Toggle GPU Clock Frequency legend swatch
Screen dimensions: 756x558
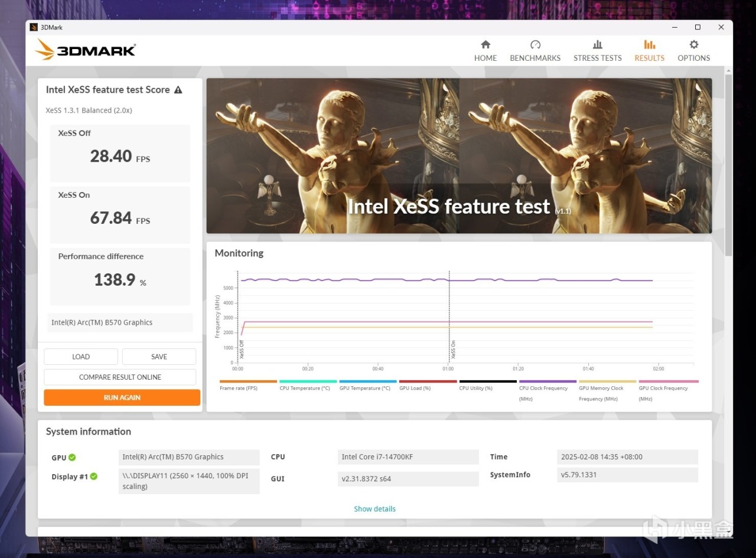click(x=669, y=381)
